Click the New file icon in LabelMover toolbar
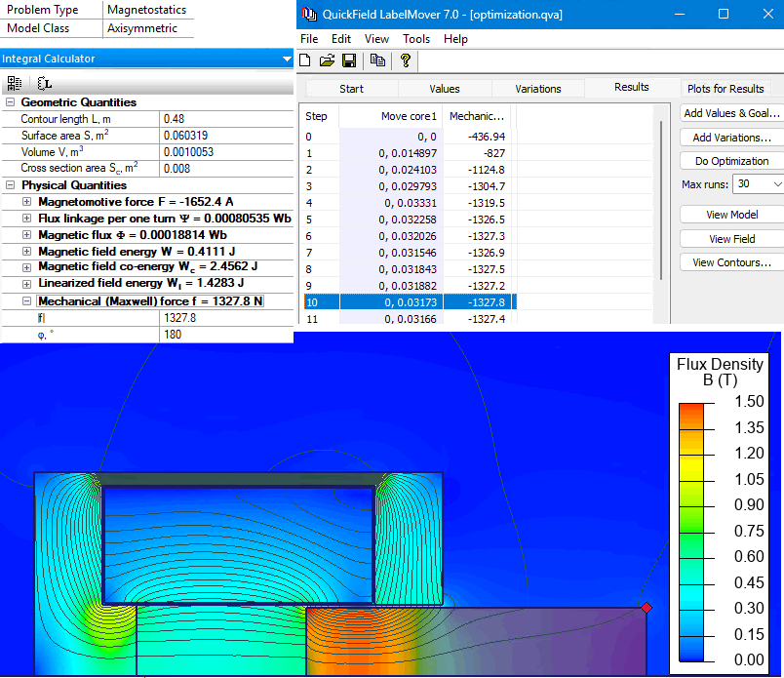The height and width of the screenshot is (678, 784). coord(305,61)
